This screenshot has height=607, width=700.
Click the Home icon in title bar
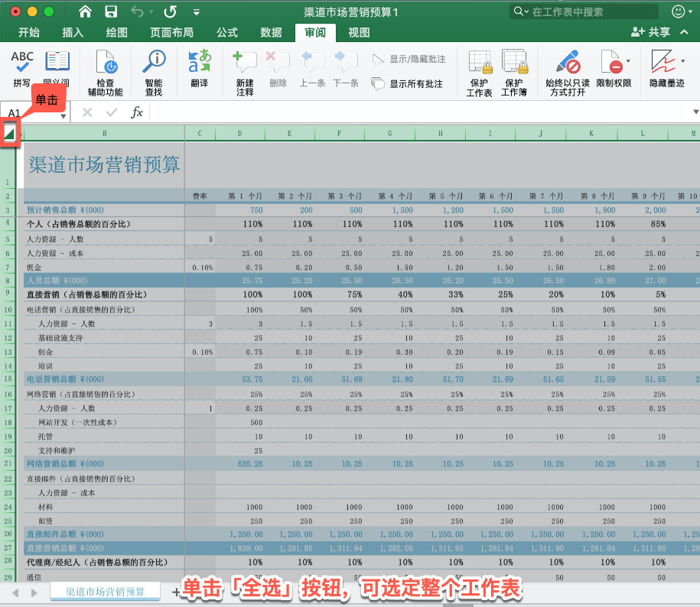tap(85, 11)
